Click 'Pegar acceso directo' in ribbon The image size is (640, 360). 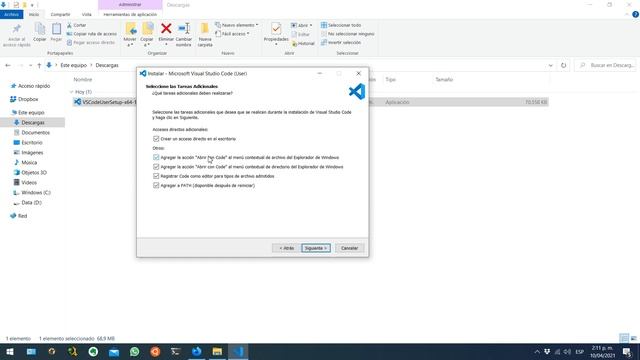tap(91, 42)
